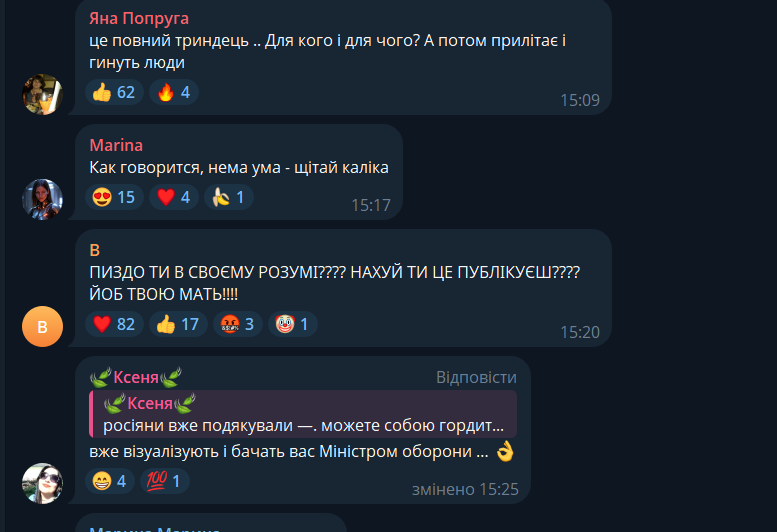This screenshot has height=532, width=777.
Task: Click the orange B user avatar
Action: 43,326
